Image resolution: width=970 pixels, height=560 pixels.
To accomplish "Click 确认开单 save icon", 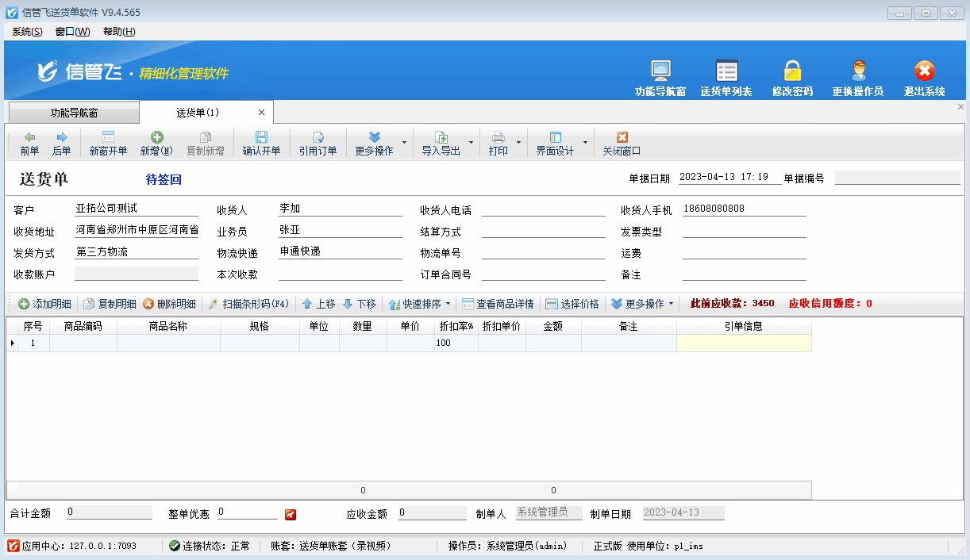I will [x=261, y=143].
